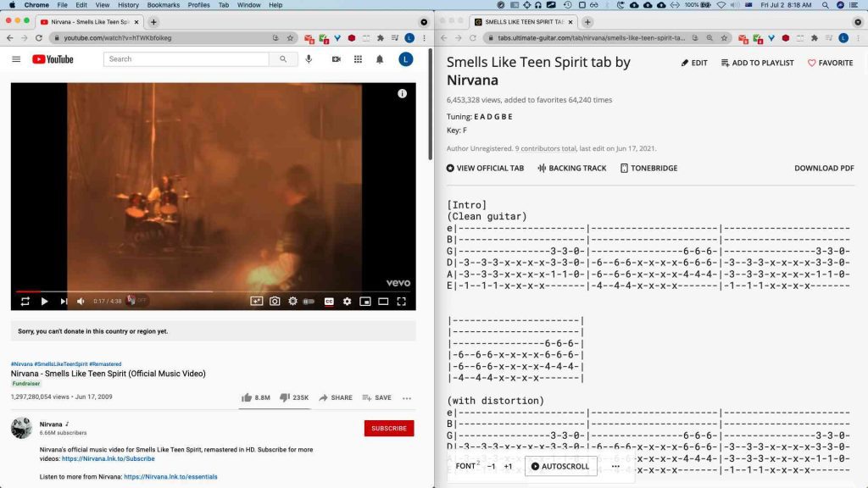Open more options beside Autoscroll
The image size is (868, 488).
615,466
